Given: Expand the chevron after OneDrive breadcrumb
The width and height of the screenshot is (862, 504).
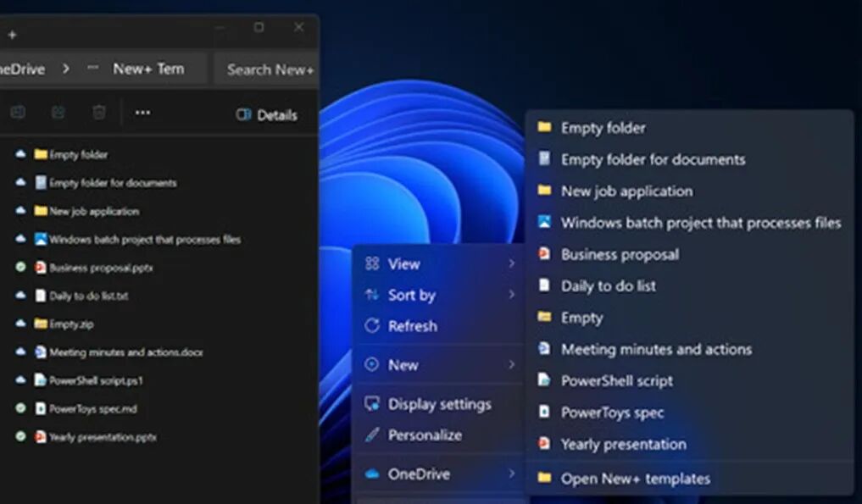Looking at the screenshot, I should click(66, 69).
